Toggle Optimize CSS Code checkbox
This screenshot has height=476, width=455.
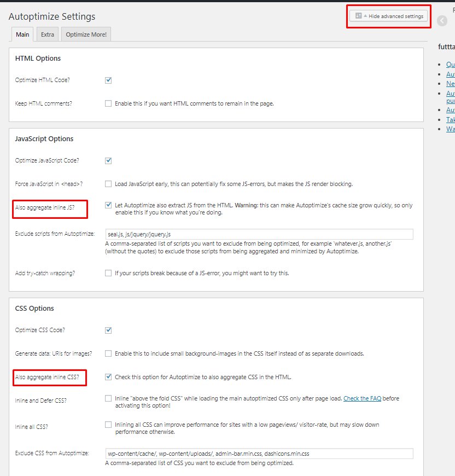click(x=108, y=330)
